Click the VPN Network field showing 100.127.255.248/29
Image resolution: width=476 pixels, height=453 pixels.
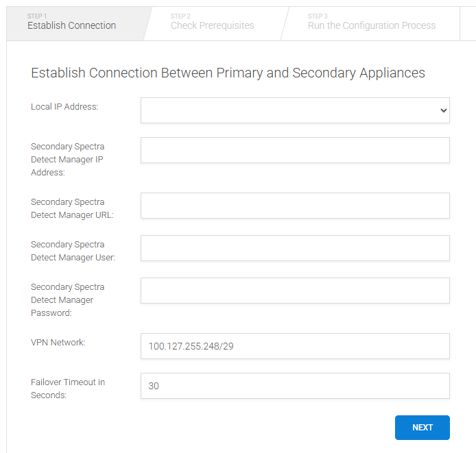click(295, 346)
